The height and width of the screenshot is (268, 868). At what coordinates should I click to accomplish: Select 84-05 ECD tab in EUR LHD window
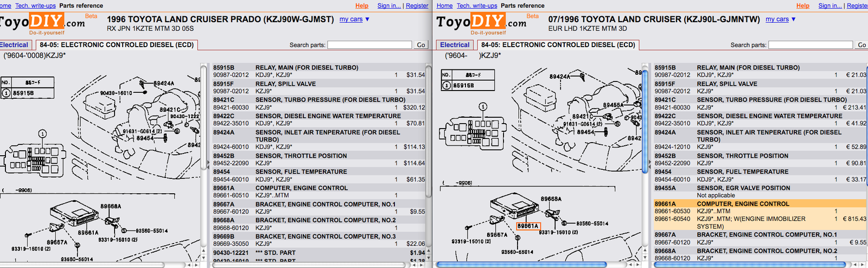coord(558,45)
